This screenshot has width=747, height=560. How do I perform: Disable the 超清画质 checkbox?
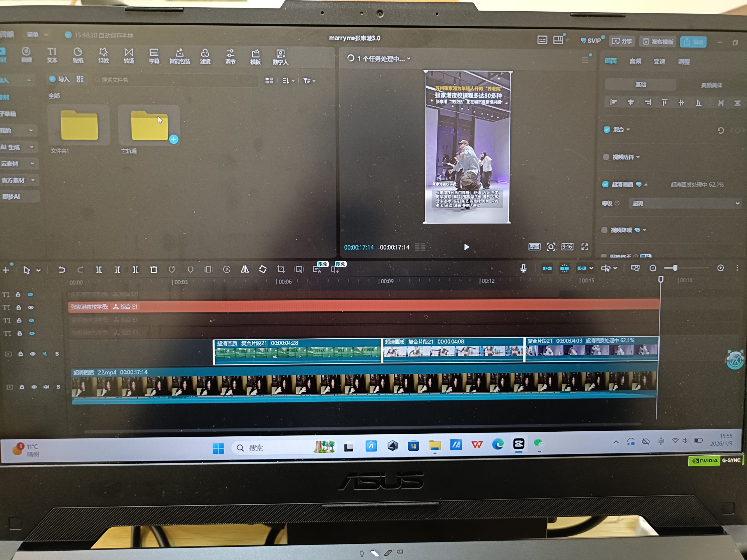pos(605,184)
